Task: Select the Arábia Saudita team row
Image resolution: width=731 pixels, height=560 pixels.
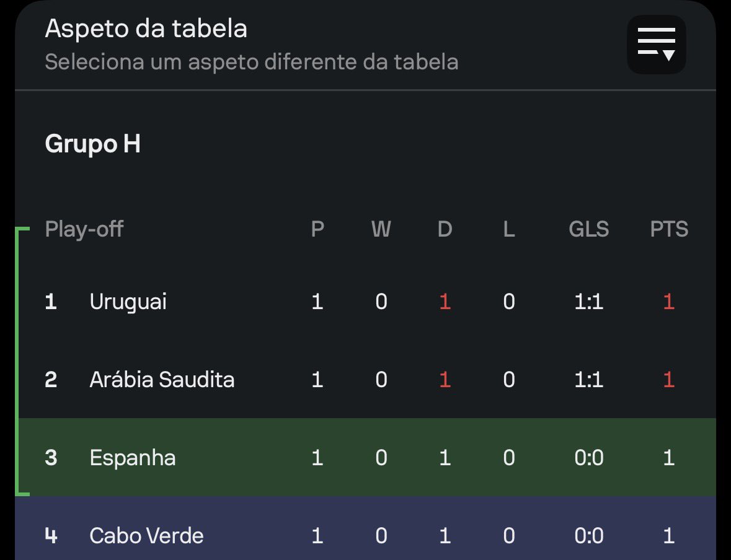Action: tap(366, 379)
